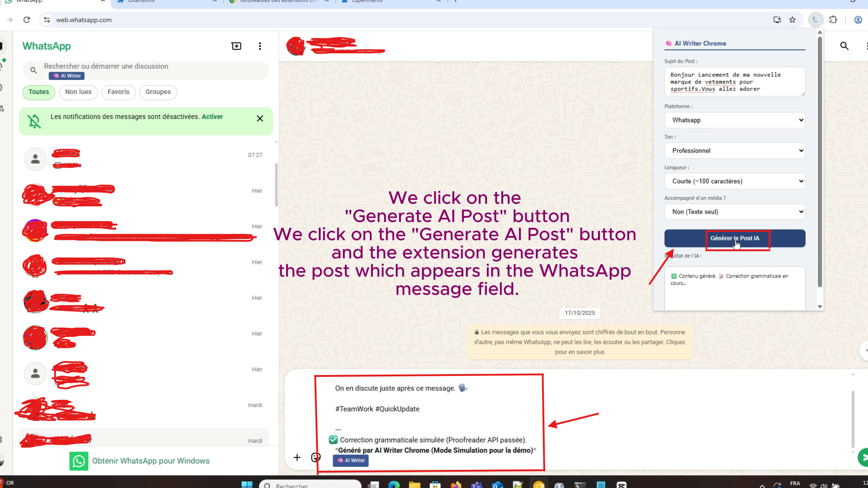Open the Plateforme dropdown set to Whatsapp
Image resolution: width=868 pixels, height=488 pixels.
(735, 120)
